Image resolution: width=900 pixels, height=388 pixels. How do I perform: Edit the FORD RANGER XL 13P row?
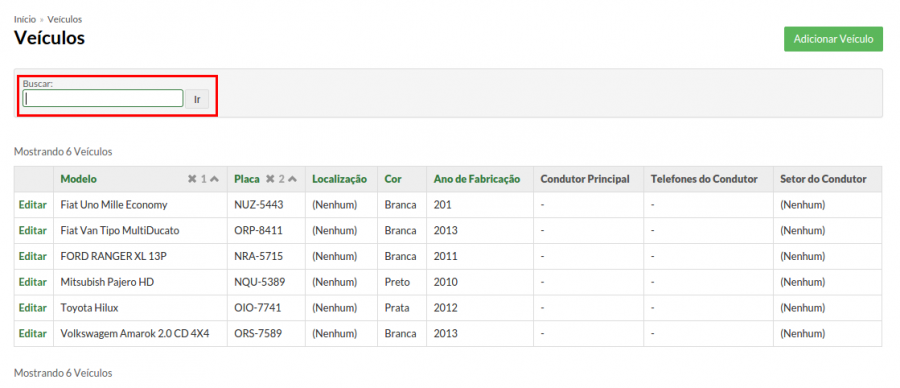point(33,256)
